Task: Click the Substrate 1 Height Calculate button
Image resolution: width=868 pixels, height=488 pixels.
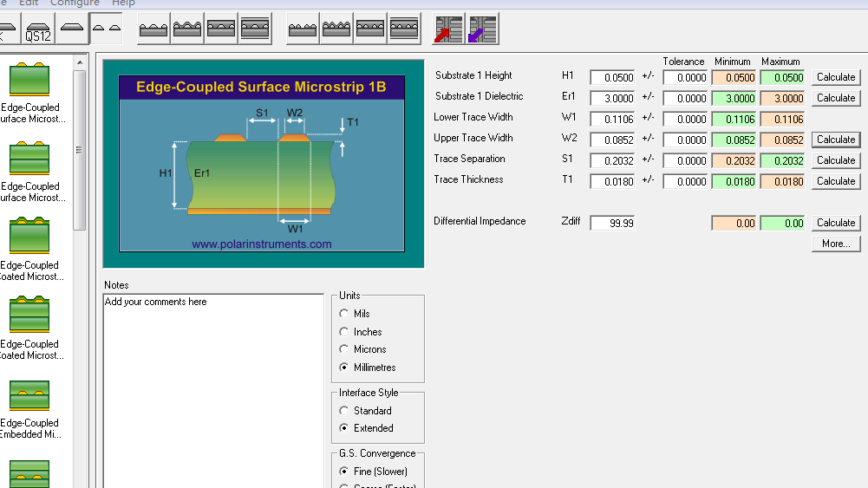Action: (x=835, y=77)
